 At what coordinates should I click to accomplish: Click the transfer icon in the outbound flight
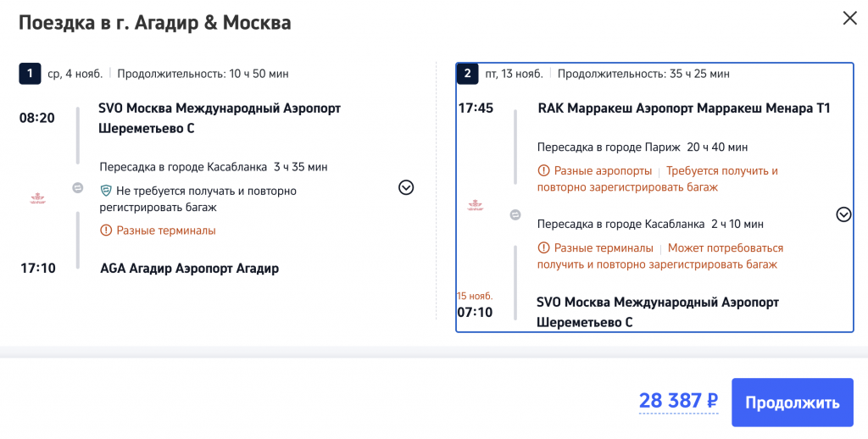point(78,188)
